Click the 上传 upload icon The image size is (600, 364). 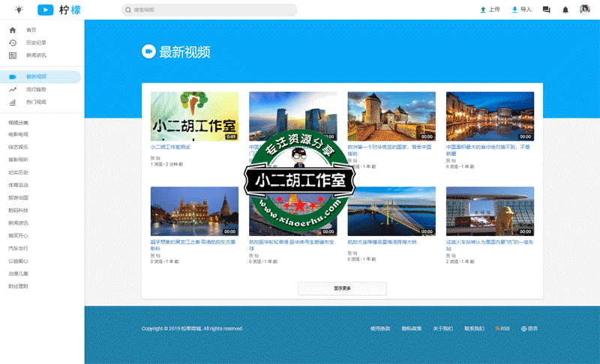(x=483, y=10)
